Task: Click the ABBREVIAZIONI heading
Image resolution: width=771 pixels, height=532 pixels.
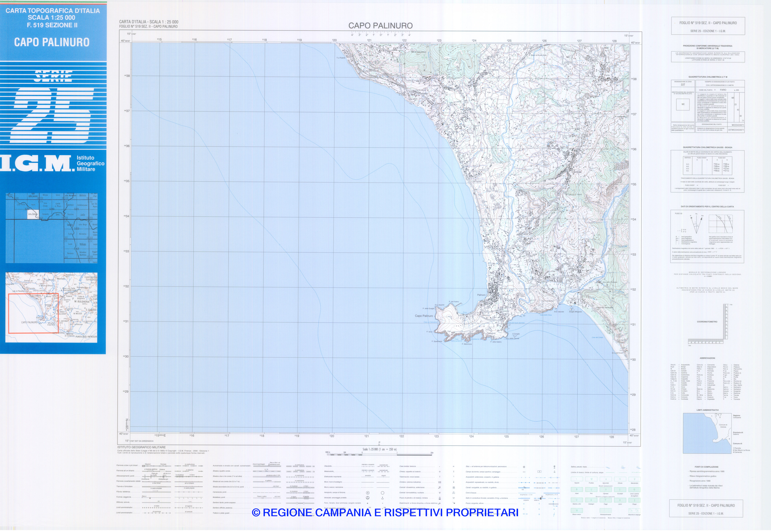Action: [x=708, y=358]
